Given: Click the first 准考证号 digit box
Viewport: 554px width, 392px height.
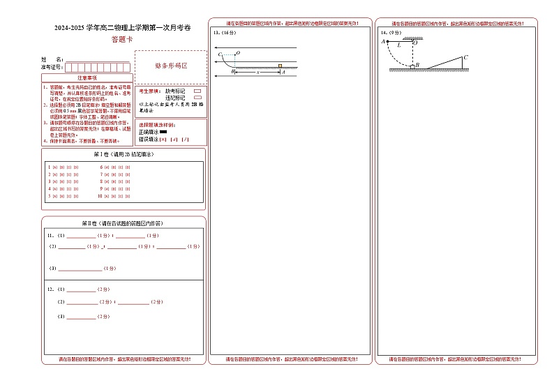Looking at the screenshot, I should 68,68.
